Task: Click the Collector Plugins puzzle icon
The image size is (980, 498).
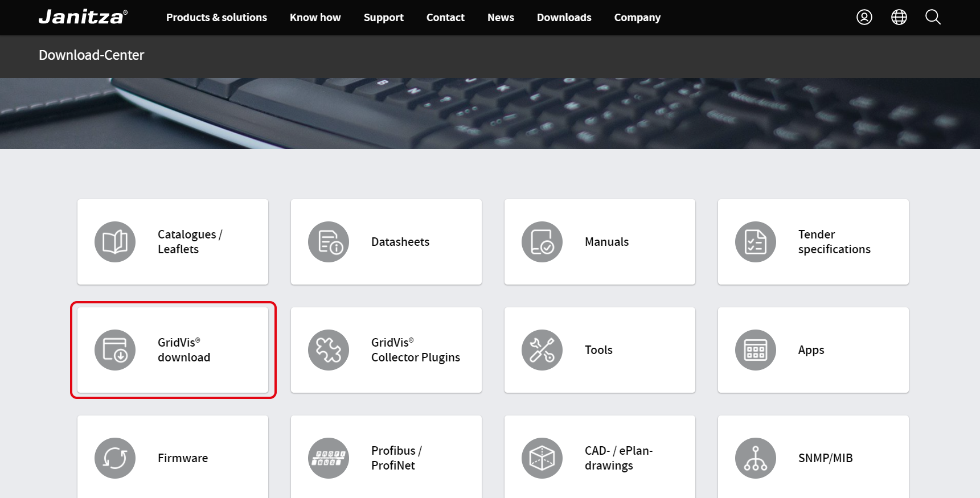Action: click(x=329, y=350)
